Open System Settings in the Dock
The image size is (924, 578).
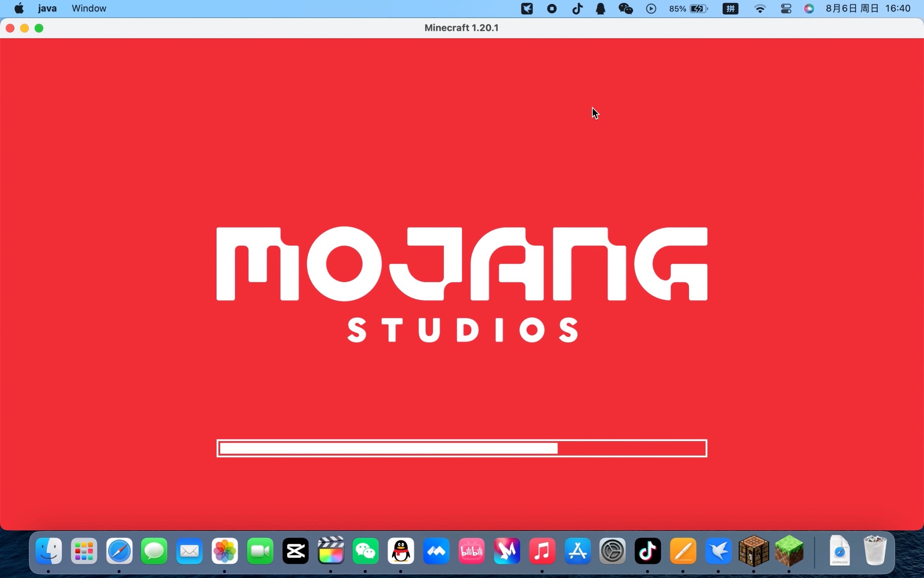[612, 551]
